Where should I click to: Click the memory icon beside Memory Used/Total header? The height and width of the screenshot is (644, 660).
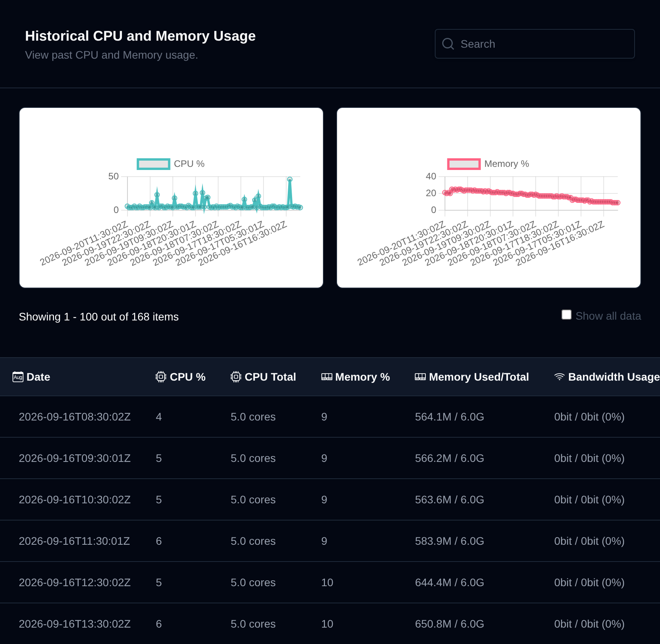coord(420,377)
